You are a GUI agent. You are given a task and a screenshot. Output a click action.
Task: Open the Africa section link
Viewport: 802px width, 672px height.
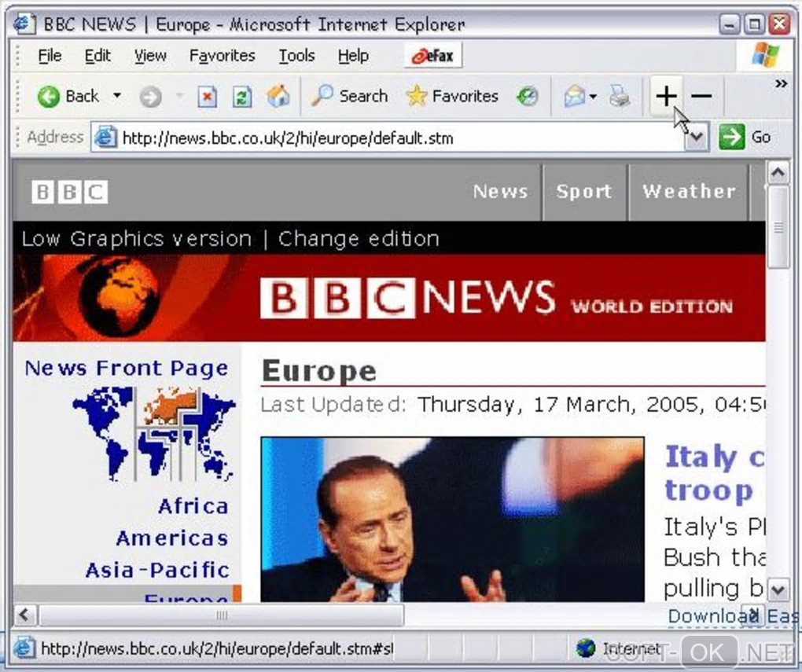pyautogui.click(x=193, y=506)
